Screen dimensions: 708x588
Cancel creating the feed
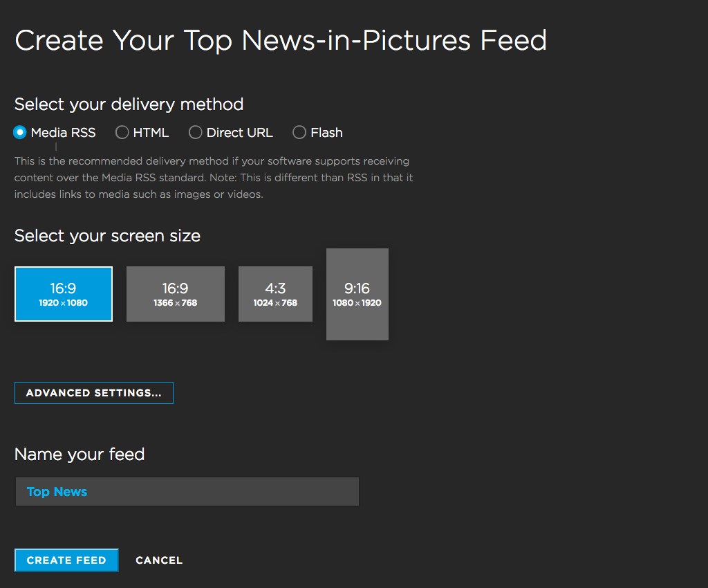(159, 560)
